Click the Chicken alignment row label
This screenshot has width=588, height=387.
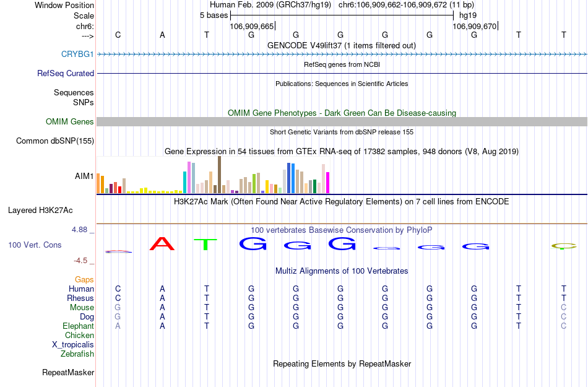coord(79,336)
